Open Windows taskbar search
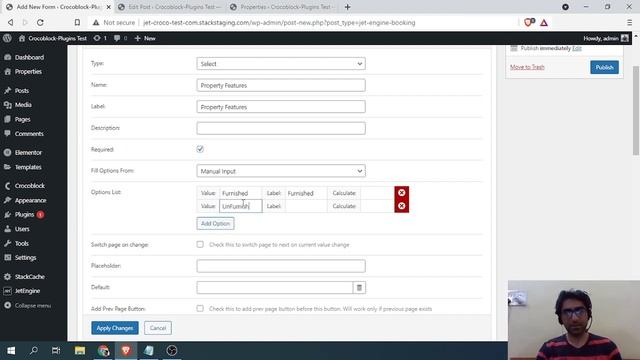 pos(34,351)
